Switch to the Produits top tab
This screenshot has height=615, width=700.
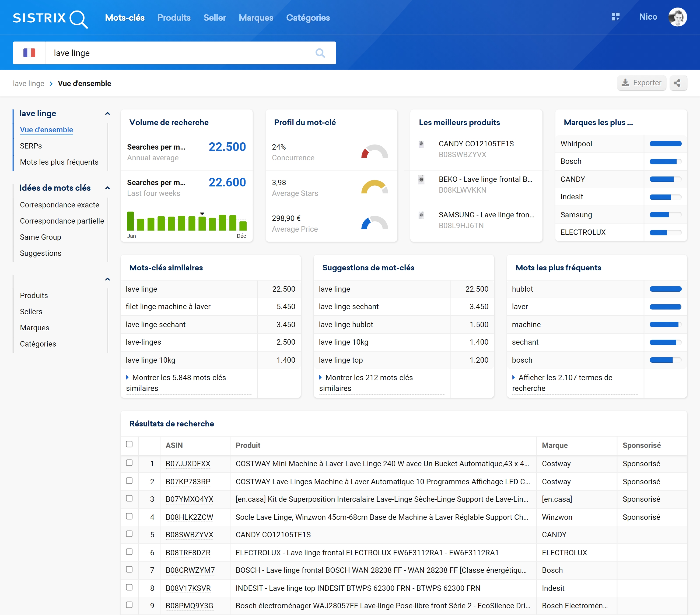[174, 18]
